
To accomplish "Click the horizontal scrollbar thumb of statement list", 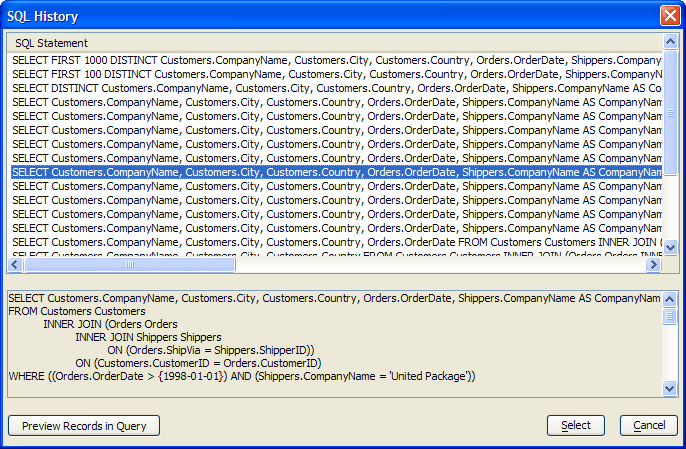I will 130,264.
